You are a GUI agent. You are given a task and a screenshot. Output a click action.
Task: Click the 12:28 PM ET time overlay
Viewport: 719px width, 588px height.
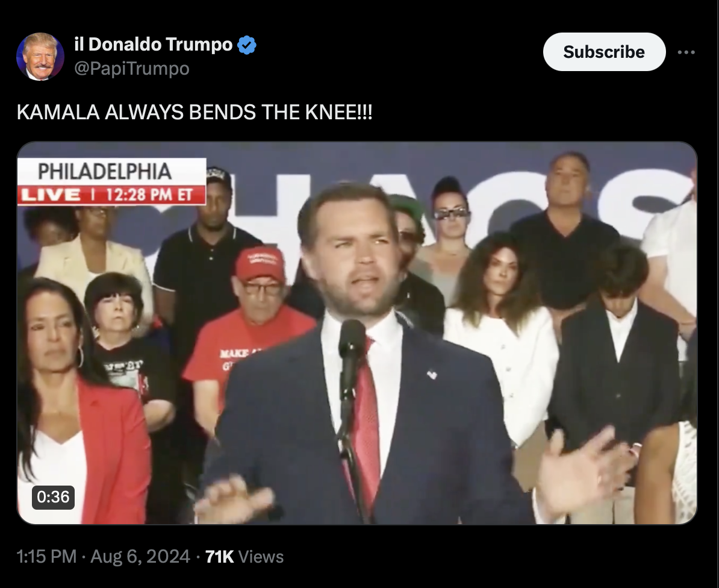pyautogui.click(x=149, y=195)
